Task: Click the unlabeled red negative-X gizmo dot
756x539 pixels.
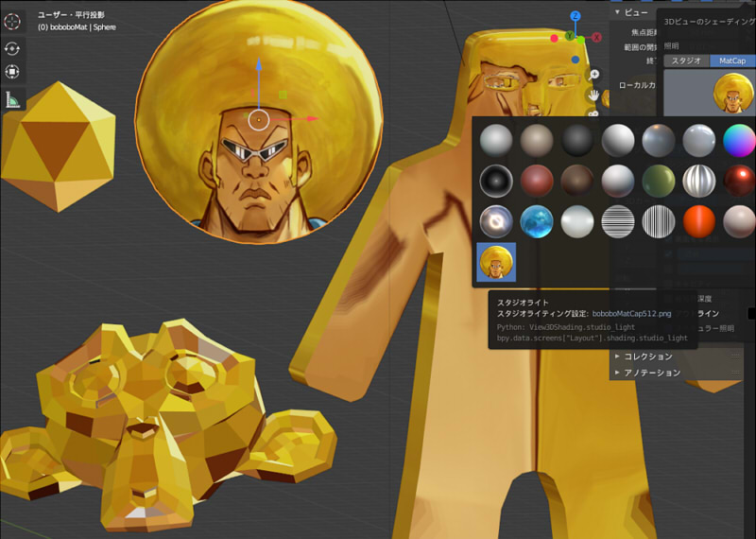Action: 554,38
